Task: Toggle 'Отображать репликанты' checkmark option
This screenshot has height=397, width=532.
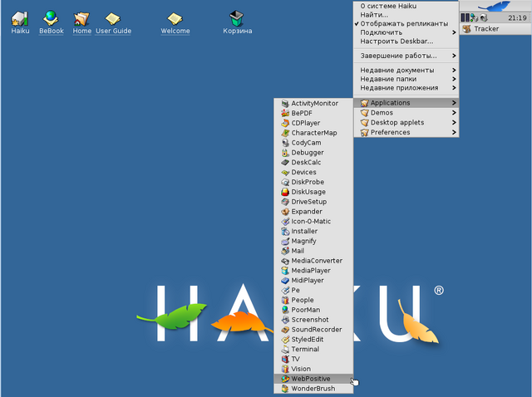Action: [406, 24]
